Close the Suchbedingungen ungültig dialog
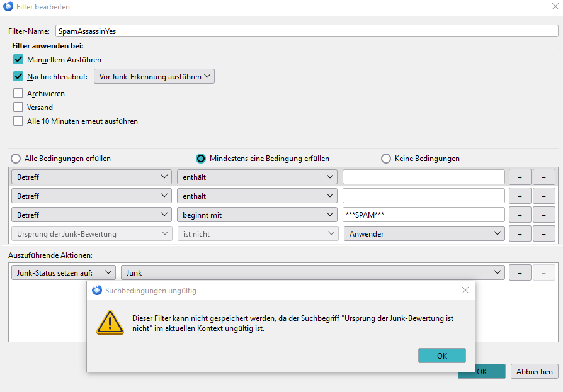Screen dimensions: 563x392 465,290
